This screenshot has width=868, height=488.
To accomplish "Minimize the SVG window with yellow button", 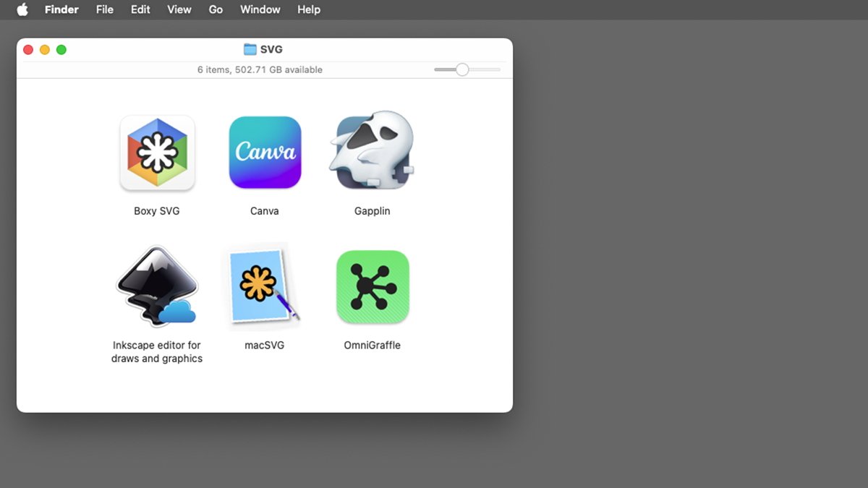I will tap(45, 50).
